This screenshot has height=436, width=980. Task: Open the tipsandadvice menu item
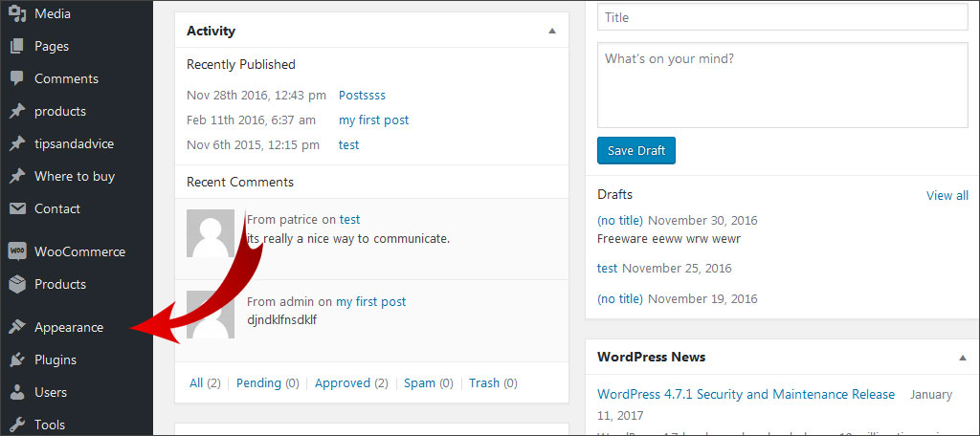coord(74,143)
